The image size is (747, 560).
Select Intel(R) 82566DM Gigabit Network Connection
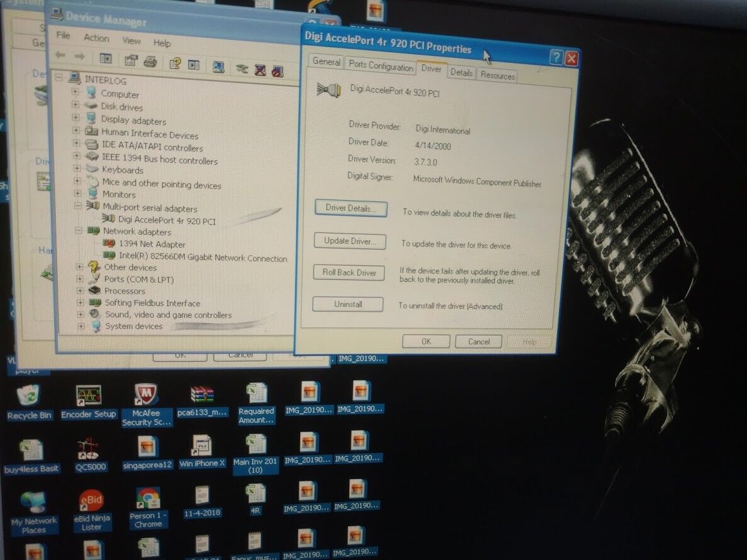pos(203,257)
